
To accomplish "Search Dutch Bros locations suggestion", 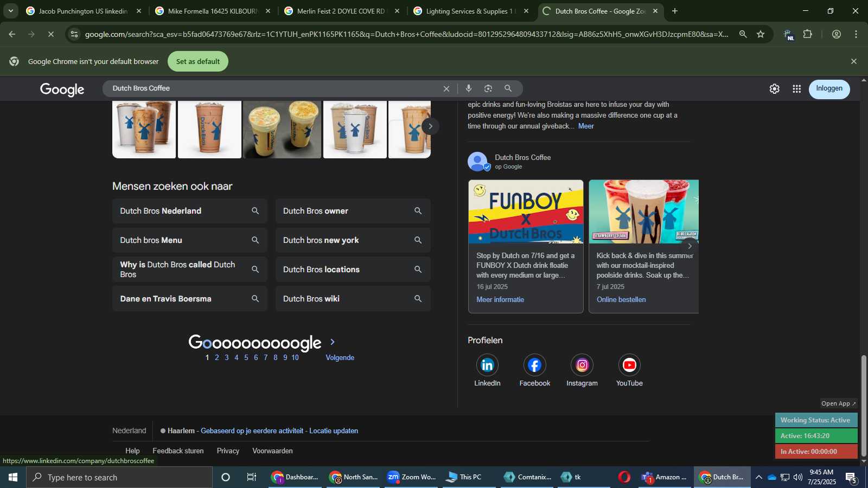I will tap(353, 269).
